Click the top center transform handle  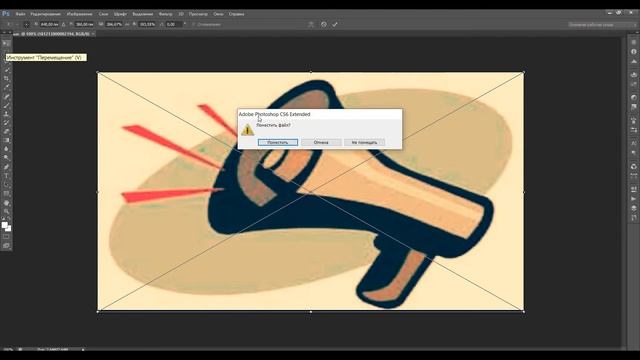(311, 72)
